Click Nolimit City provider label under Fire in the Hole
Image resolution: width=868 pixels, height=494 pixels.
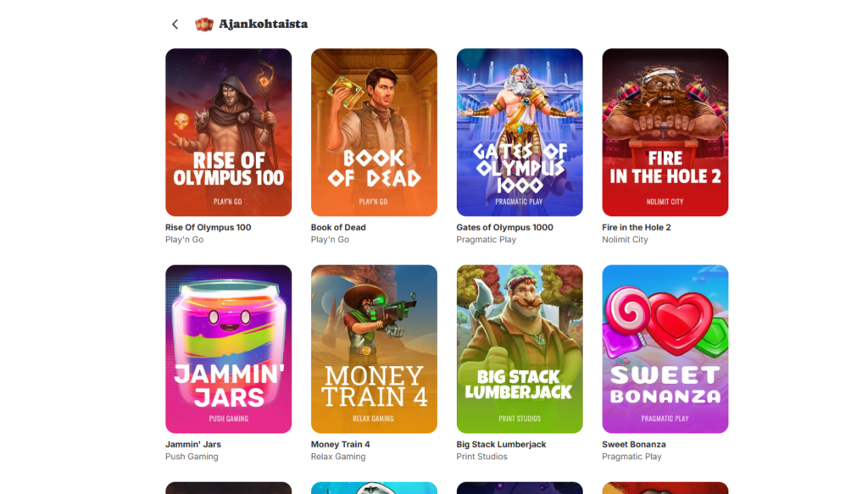click(x=625, y=240)
